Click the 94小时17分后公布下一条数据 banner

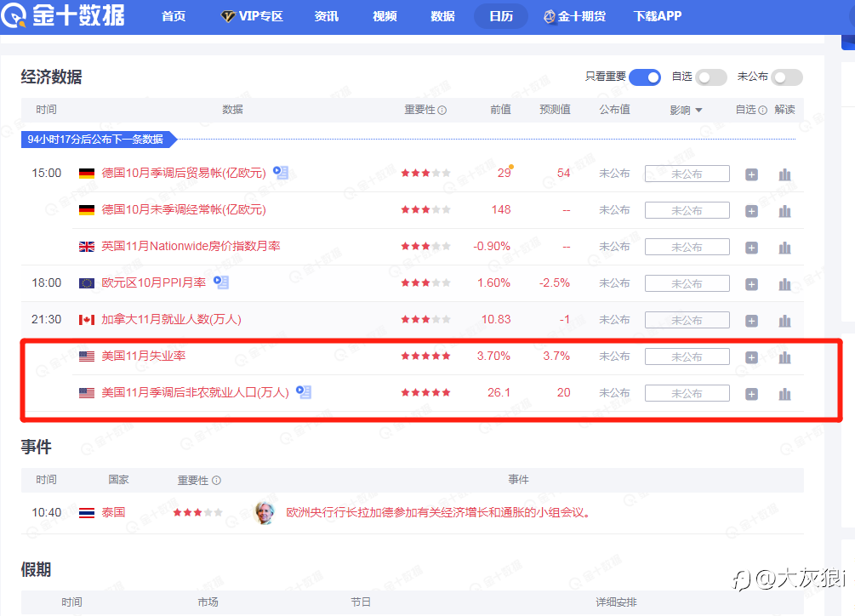point(100,140)
